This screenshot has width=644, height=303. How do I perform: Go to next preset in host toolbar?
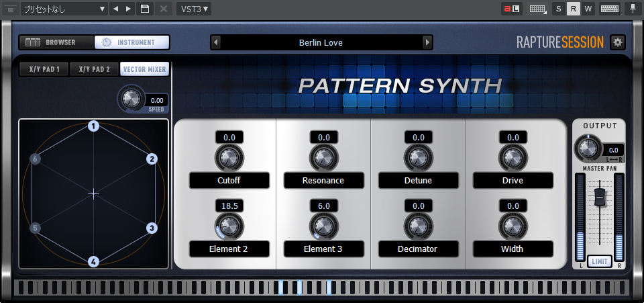(129, 9)
